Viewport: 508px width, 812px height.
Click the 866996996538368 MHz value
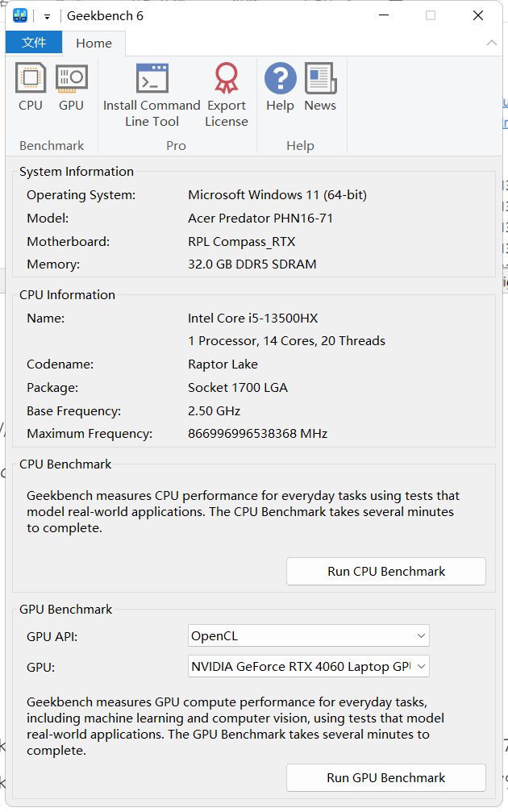pos(258,434)
